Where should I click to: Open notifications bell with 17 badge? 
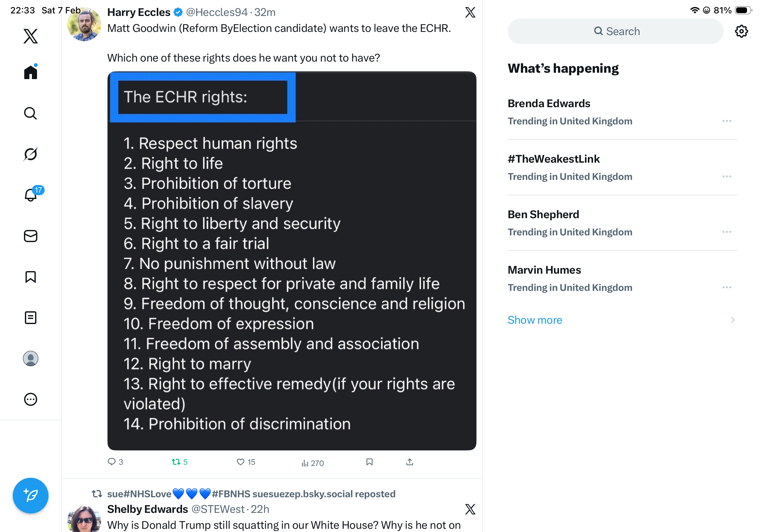tap(31, 195)
